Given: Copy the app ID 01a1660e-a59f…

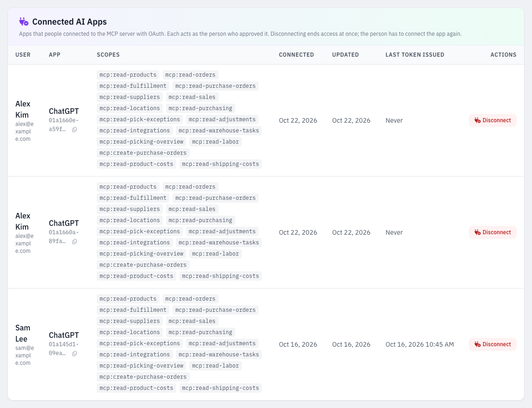Looking at the screenshot, I should tap(75, 130).
